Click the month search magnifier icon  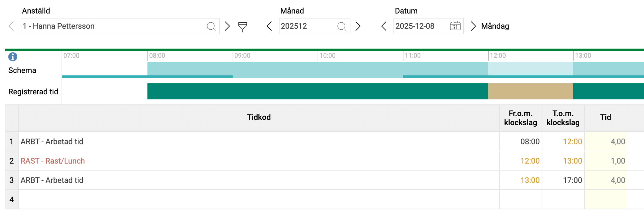coord(341,26)
